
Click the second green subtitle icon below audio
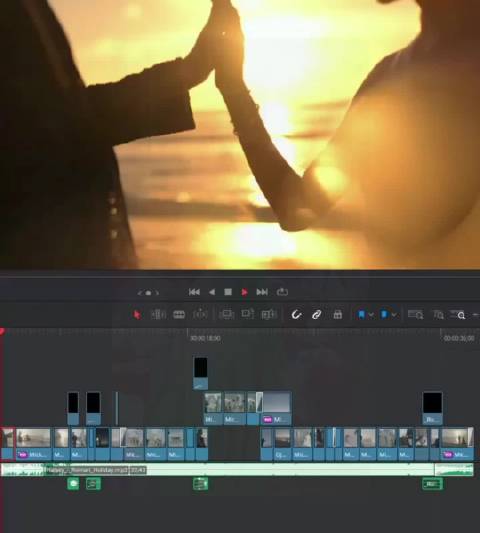point(93,483)
